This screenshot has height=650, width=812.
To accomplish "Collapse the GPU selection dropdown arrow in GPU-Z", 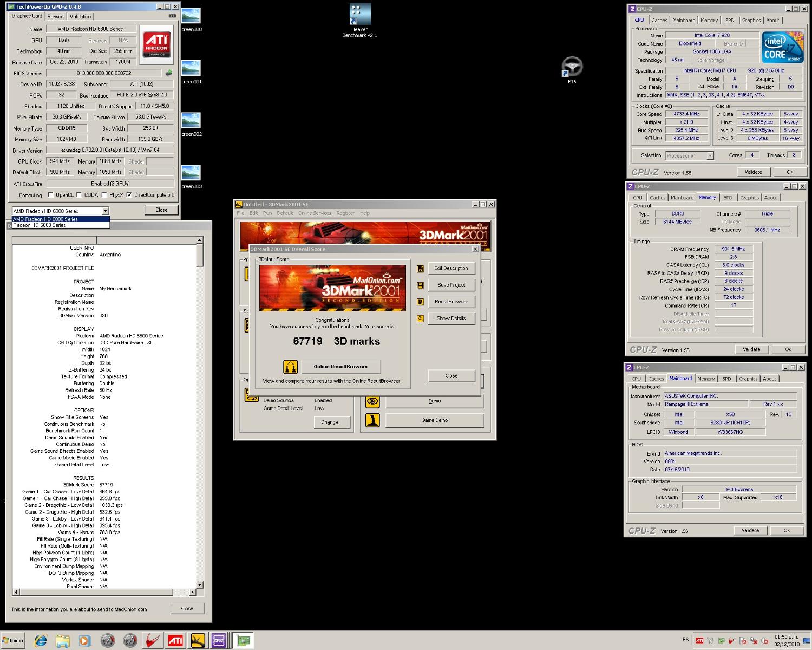I will tap(105, 211).
